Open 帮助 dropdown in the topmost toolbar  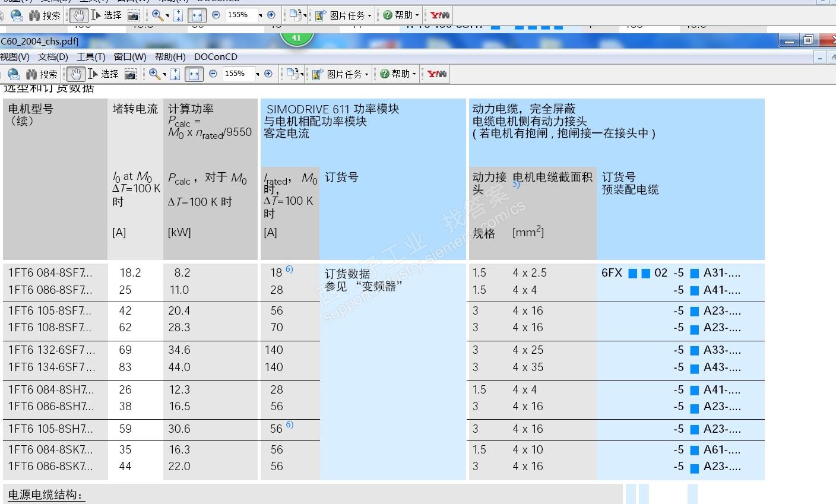tap(401, 15)
